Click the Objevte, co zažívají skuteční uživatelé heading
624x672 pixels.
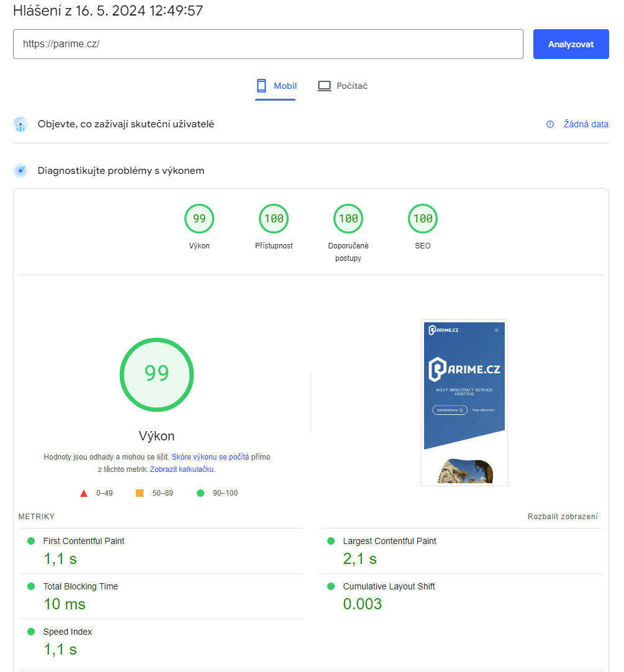tap(126, 124)
